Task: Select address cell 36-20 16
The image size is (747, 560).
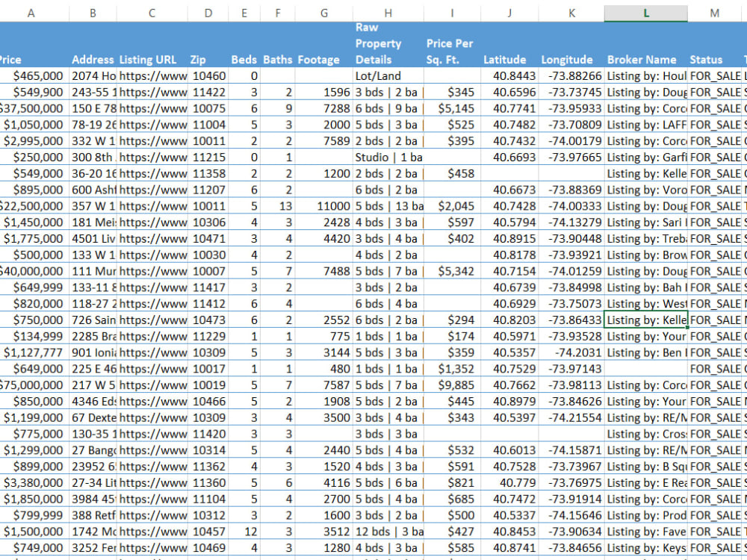Action: click(x=93, y=173)
